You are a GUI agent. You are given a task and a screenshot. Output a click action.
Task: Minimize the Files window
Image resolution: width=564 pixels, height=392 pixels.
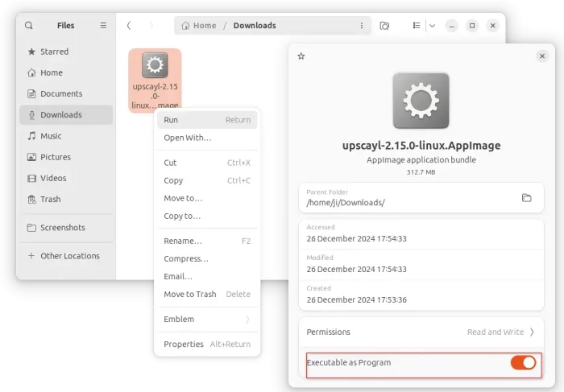point(451,26)
